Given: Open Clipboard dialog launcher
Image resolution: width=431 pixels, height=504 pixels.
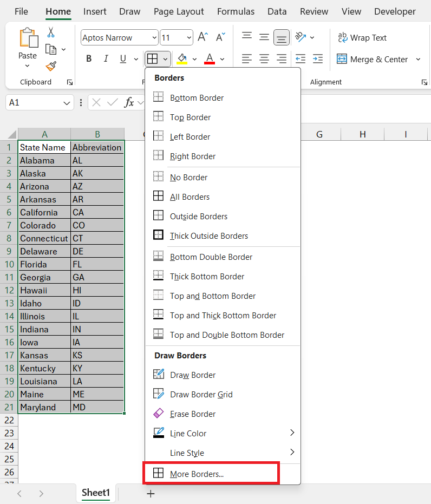Looking at the screenshot, I should 70,82.
